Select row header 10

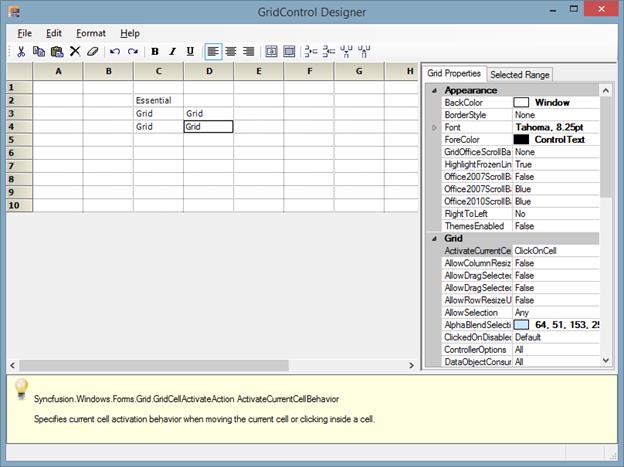pos(20,205)
